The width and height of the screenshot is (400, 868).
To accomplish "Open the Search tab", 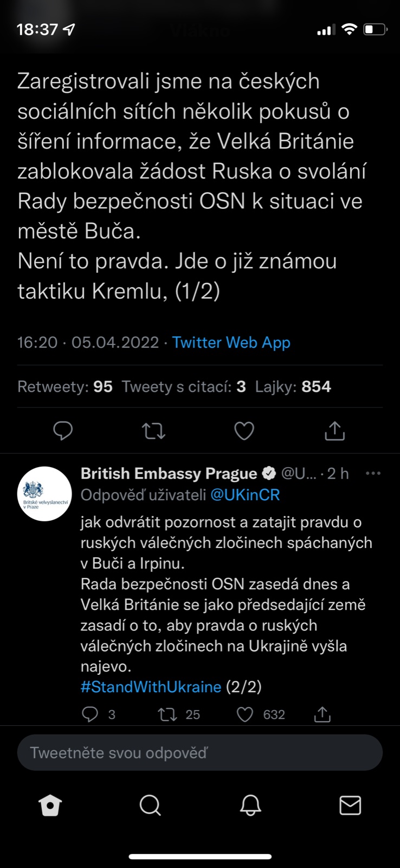I will tap(150, 806).
